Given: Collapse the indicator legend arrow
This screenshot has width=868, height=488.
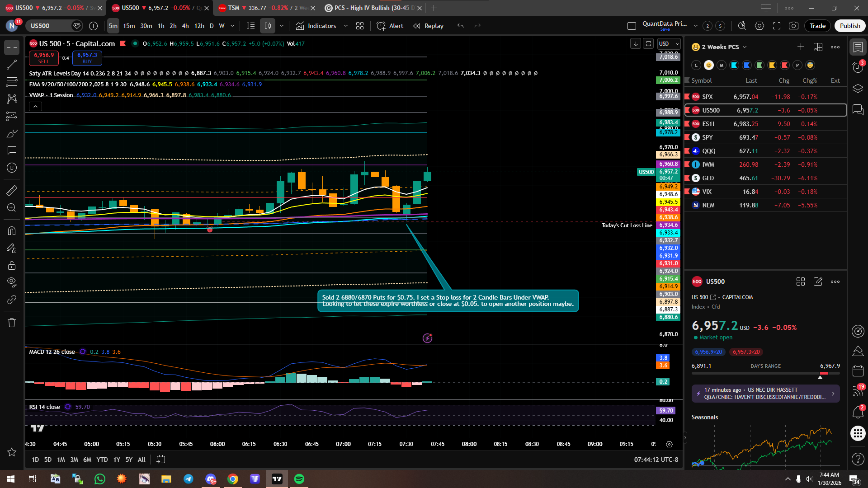Looking at the screenshot, I should [x=35, y=107].
